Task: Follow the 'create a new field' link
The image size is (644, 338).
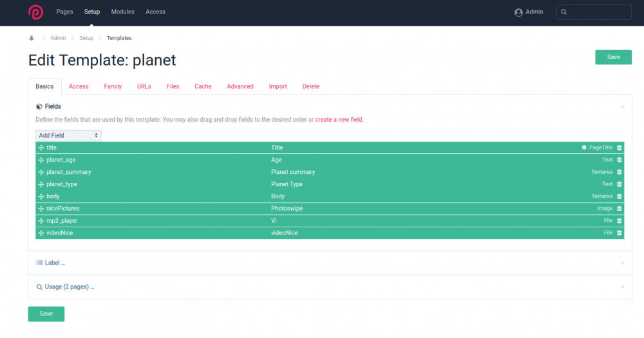Action: [x=339, y=120]
